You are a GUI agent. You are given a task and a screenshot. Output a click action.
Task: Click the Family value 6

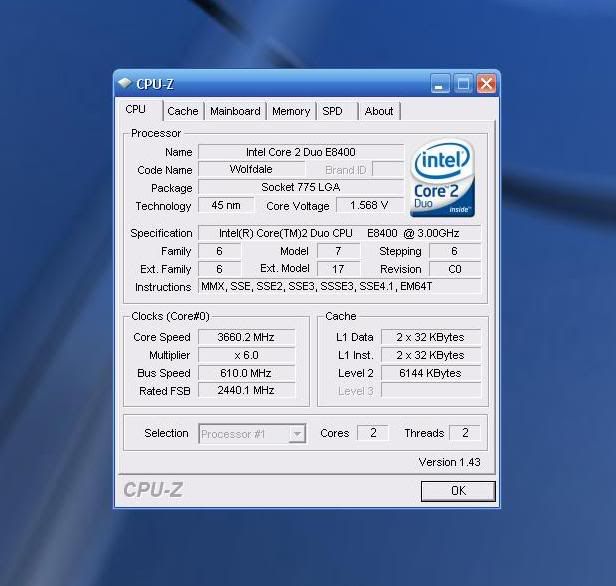click(219, 251)
